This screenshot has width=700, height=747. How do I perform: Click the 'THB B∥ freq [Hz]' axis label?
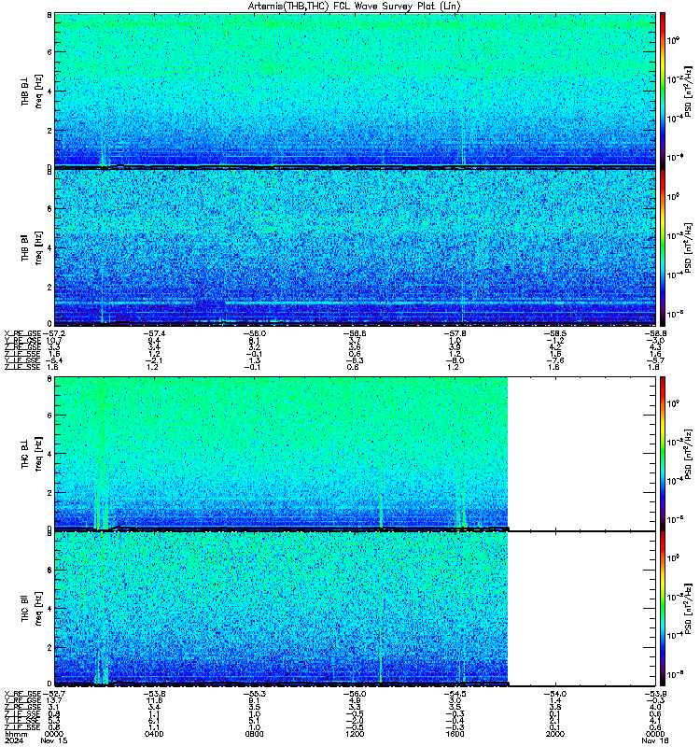[32, 247]
